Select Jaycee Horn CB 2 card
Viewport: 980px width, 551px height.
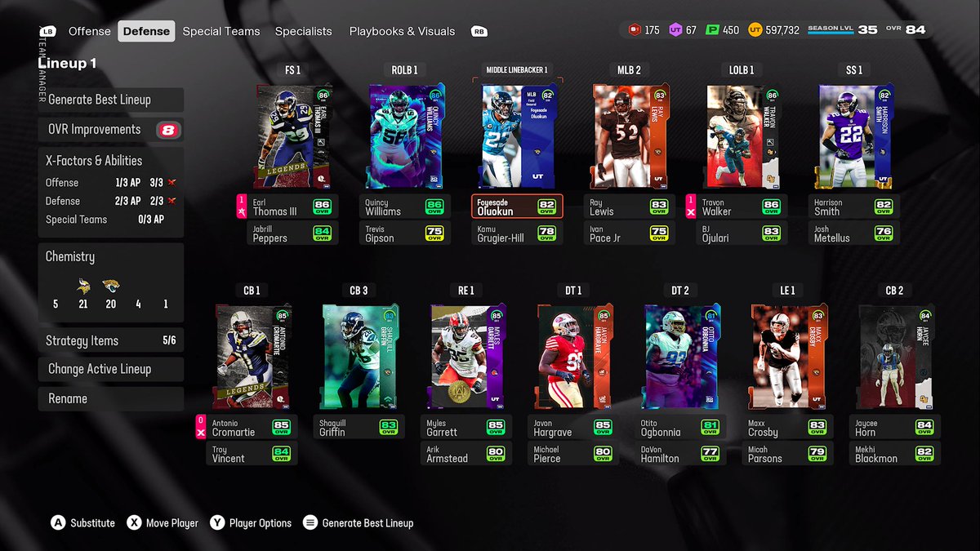point(898,356)
